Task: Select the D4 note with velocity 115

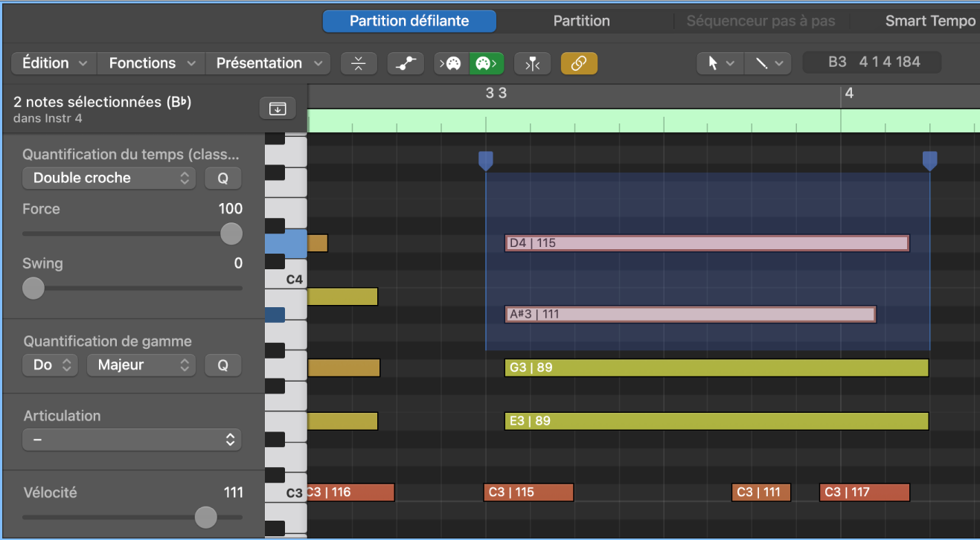Action: pos(706,243)
